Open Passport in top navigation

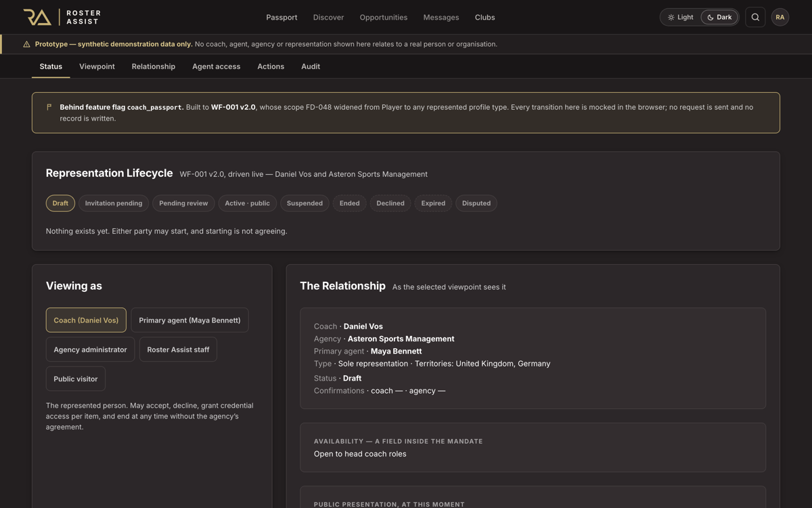click(x=281, y=17)
